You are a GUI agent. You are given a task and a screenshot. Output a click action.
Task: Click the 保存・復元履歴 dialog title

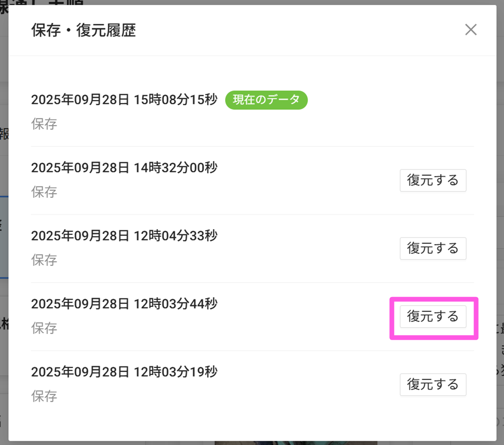pos(83,30)
